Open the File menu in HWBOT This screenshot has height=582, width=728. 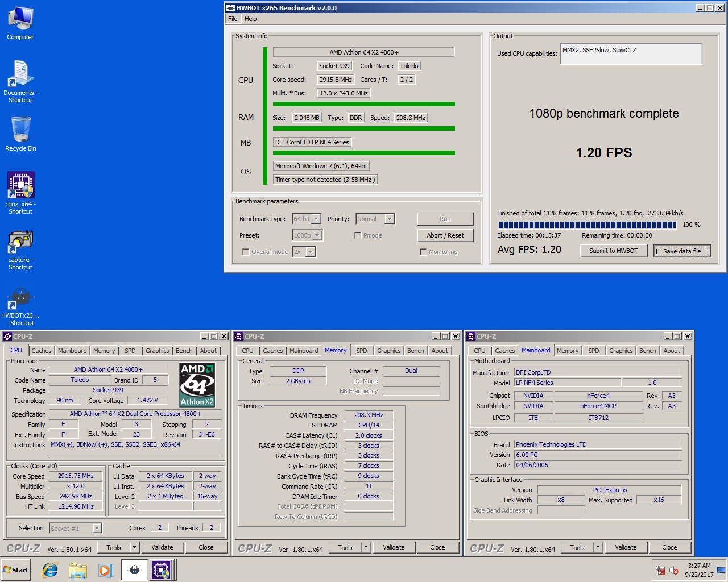tap(233, 19)
